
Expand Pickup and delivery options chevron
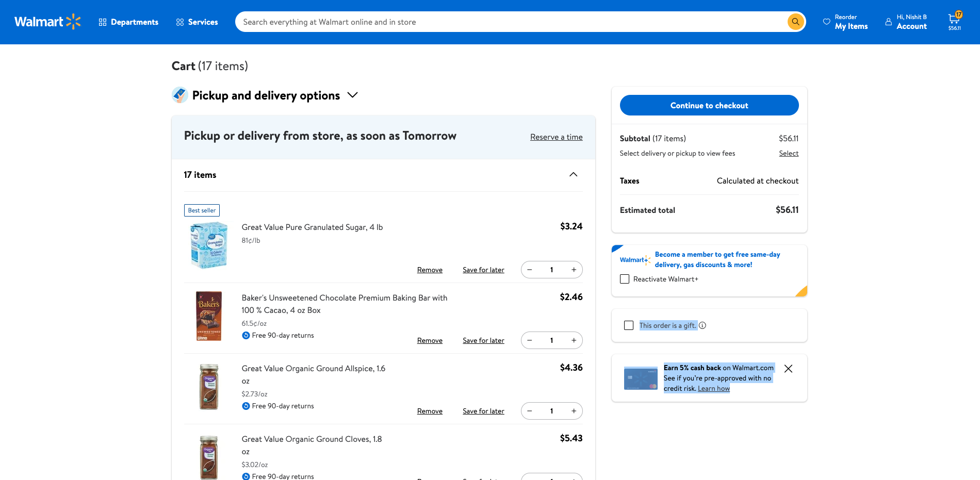352,95
